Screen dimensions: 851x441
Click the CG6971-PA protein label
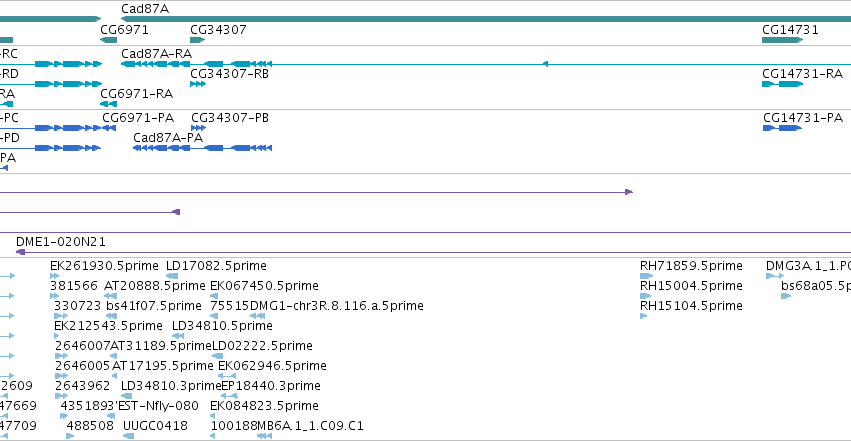[138, 118]
